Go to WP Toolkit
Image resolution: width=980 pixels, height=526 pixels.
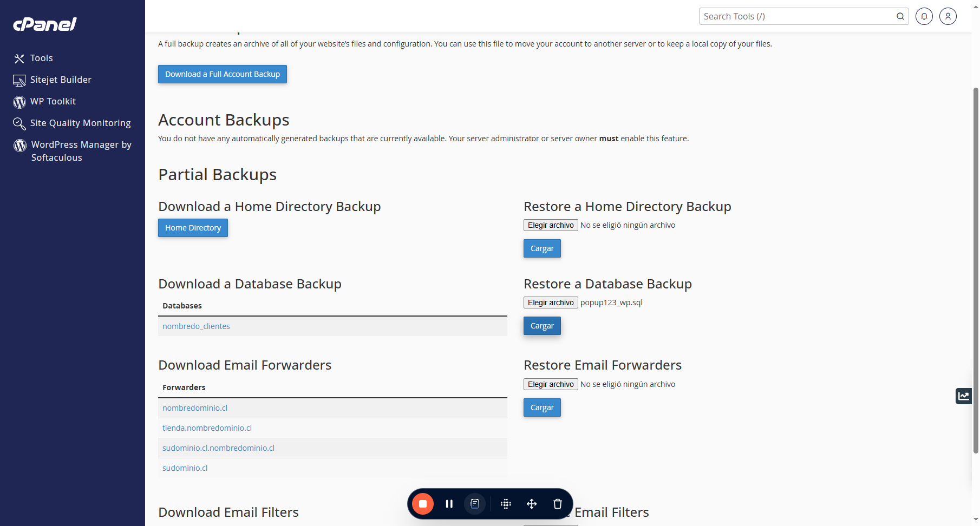point(44,101)
